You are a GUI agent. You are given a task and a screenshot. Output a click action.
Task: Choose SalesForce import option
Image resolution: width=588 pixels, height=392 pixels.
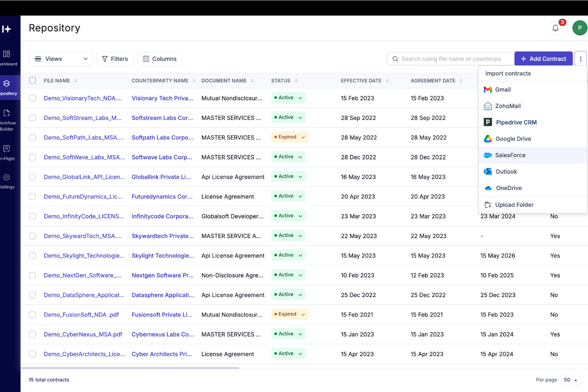(533, 155)
